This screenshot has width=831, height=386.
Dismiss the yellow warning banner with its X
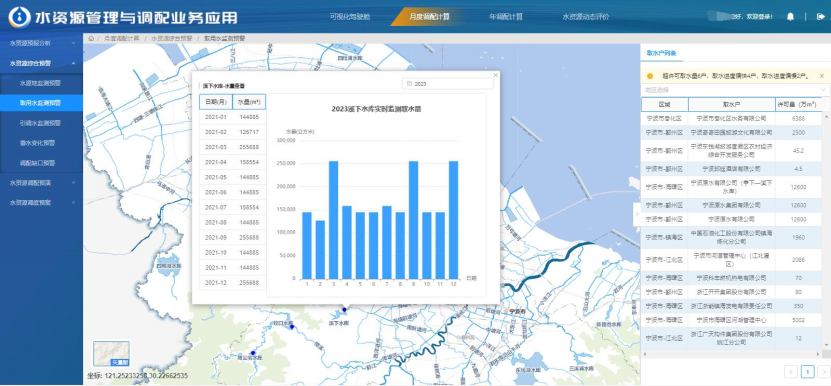point(821,76)
